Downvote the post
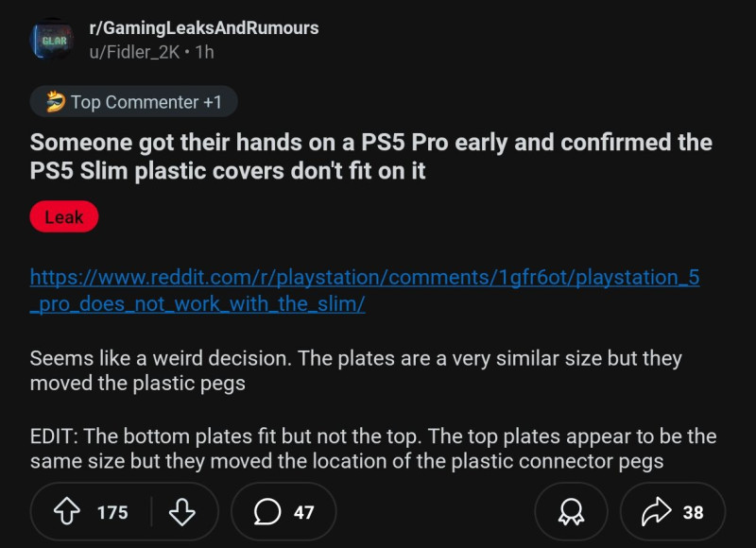 point(181,512)
